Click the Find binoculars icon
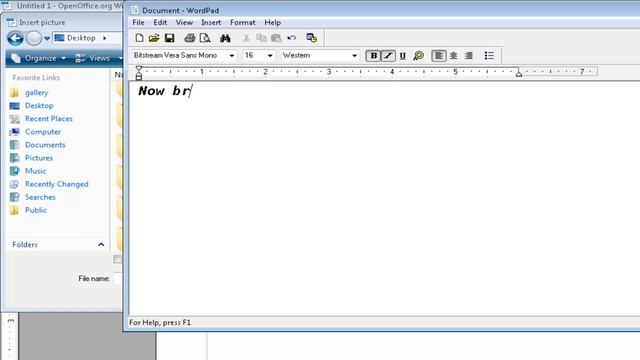The image size is (640, 360). click(x=225, y=38)
